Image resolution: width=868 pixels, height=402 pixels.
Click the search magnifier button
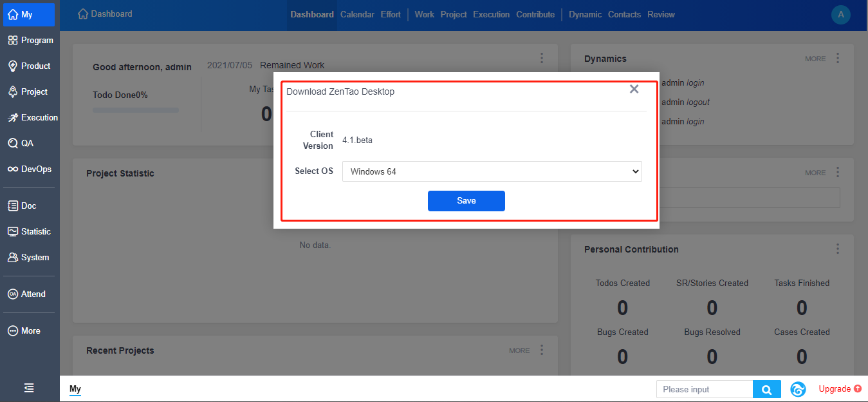[x=767, y=389]
